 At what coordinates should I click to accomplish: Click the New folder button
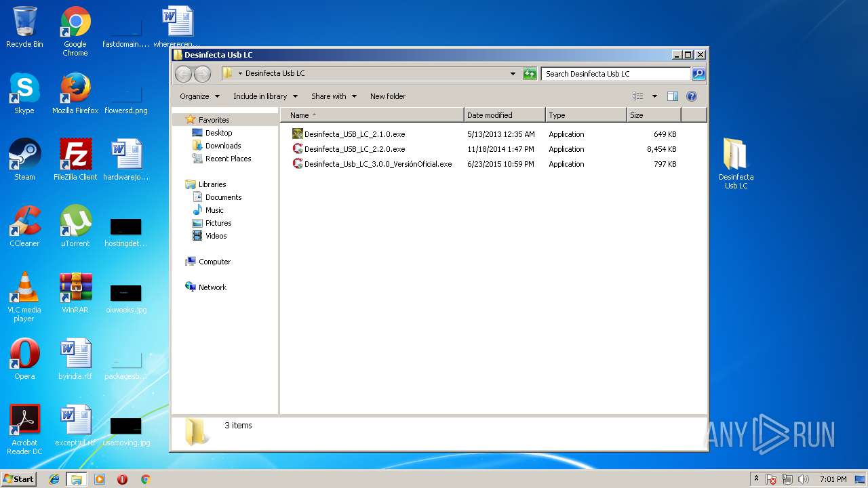tap(388, 96)
